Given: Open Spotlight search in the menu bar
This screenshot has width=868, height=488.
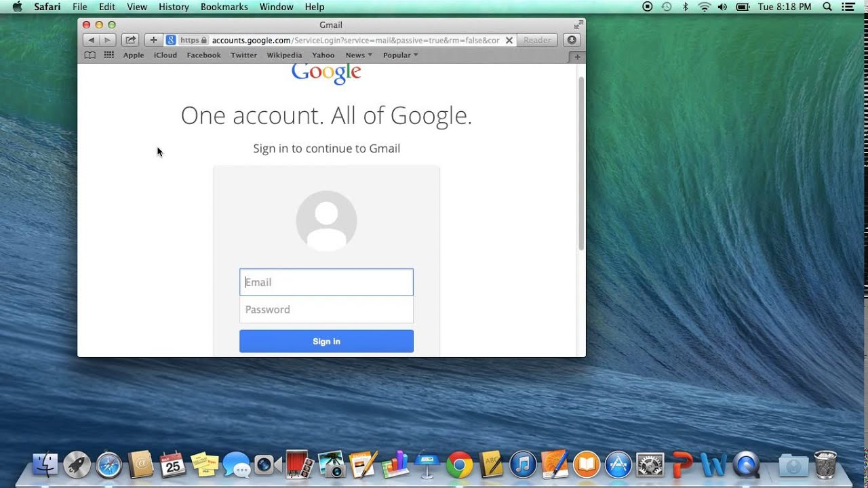Looking at the screenshot, I should [x=827, y=7].
